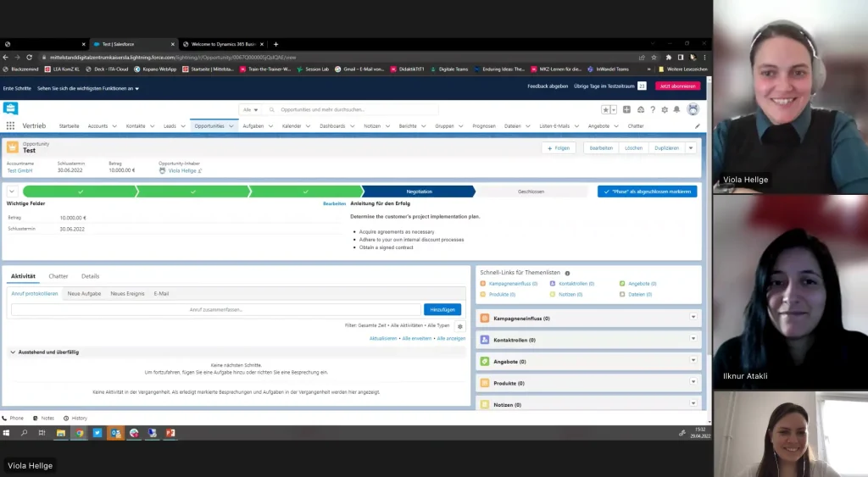This screenshot has height=477, width=868.
Task: Click the Bearbeiten button in header
Action: [601, 147]
